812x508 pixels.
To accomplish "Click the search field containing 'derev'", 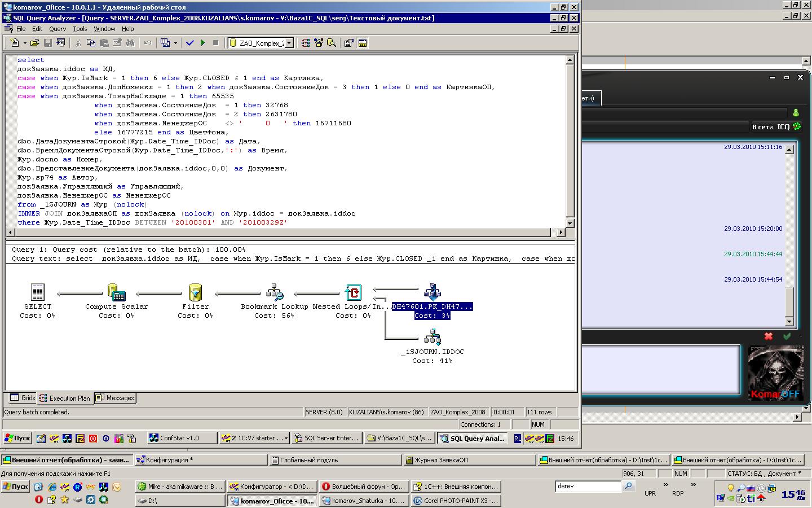I will tap(587, 486).
